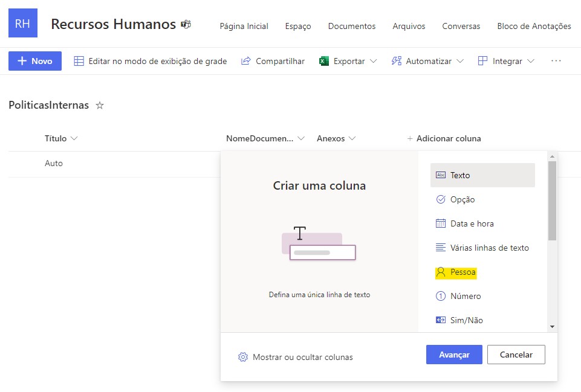The width and height of the screenshot is (581, 392).
Task: Select the Sim/Não column type
Action: click(x=466, y=321)
